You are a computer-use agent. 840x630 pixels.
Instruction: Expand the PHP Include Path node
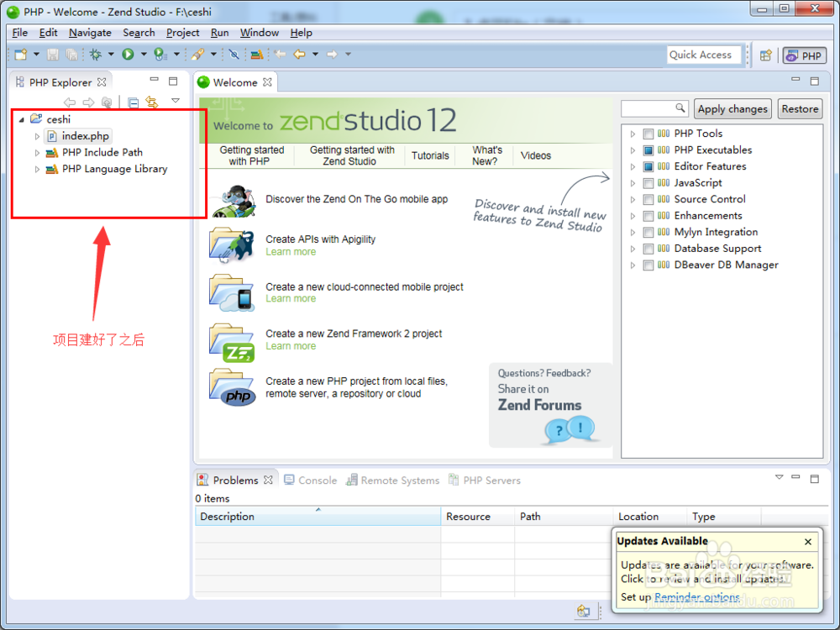[x=37, y=153]
